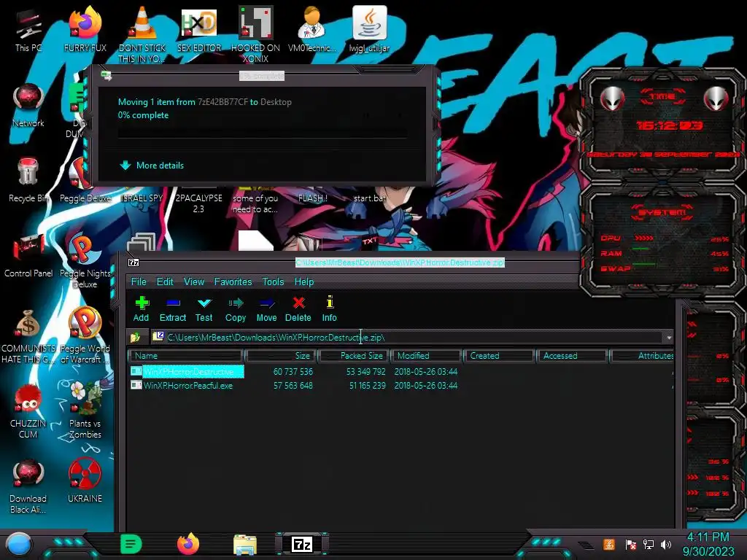Image resolution: width=747 pixels, height=560 pixels.
Task: Click size value 60 737 536
Action: (x=293, y=371)
